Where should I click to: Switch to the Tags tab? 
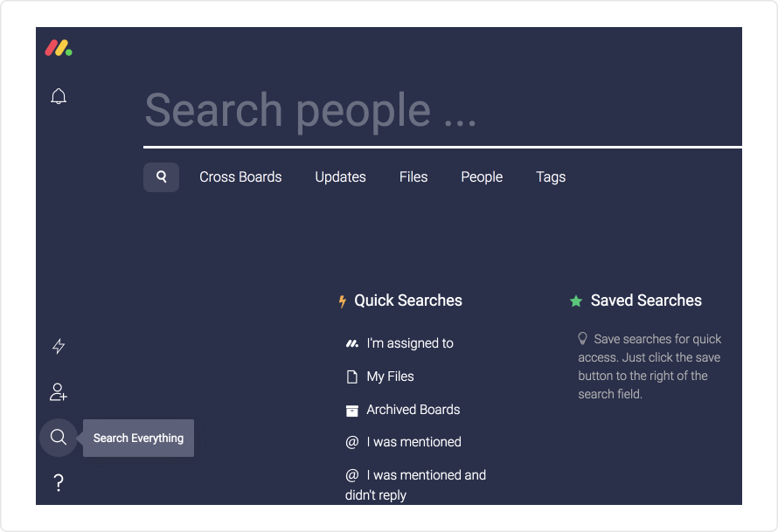tap(551, 177)
